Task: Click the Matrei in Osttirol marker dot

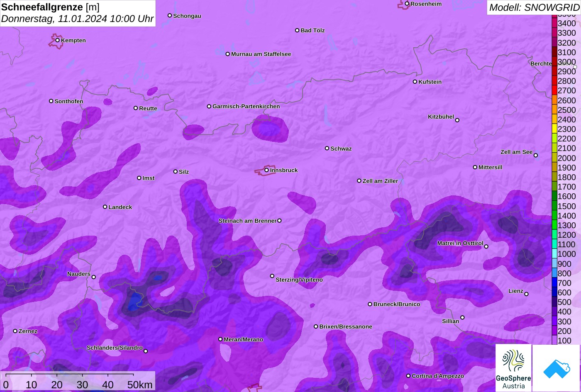Action: [x=486, y=246]
